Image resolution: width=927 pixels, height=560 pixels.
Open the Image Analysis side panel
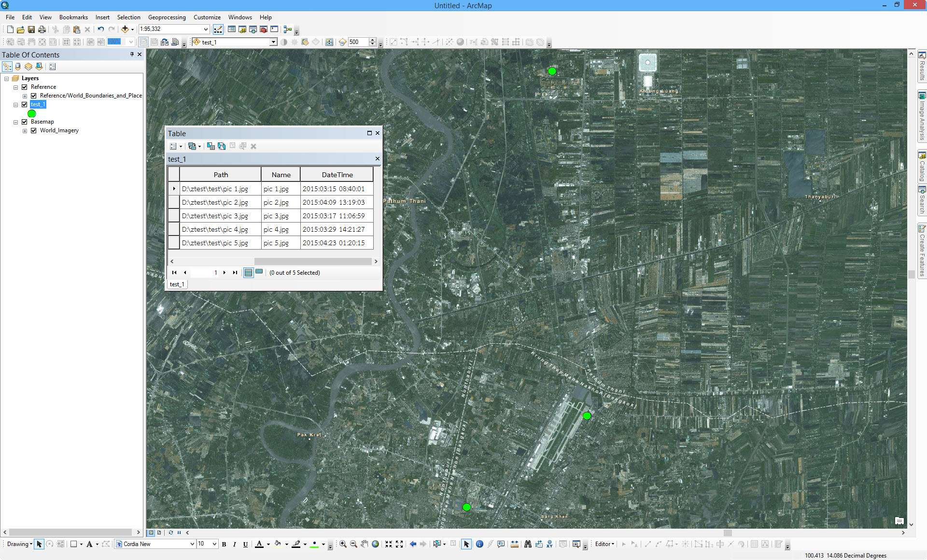tap(922, 116)
